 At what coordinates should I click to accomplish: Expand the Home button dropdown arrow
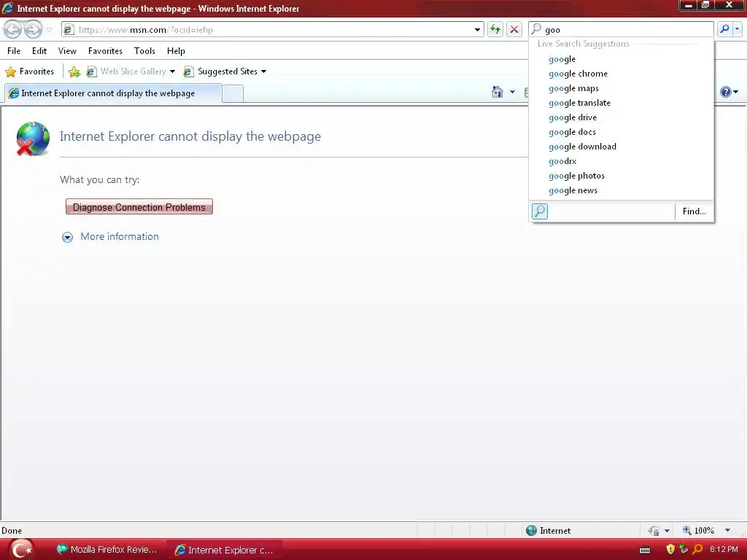point(512,92)
